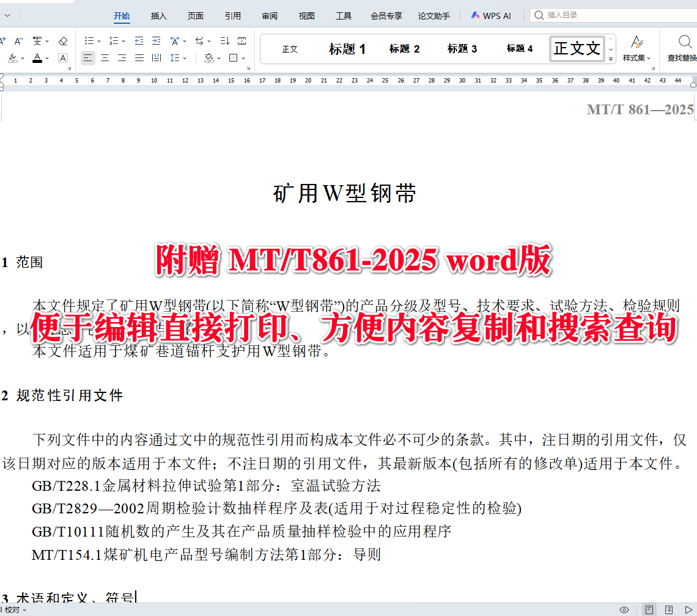Expand the styles gallery list
This screenshot has width=697, height=616.
point(611,59)
